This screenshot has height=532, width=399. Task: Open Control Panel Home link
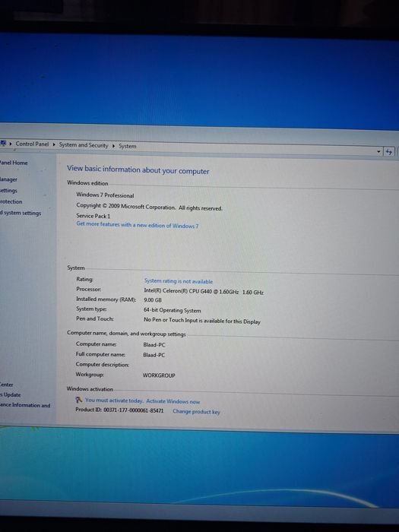[14, 163]
